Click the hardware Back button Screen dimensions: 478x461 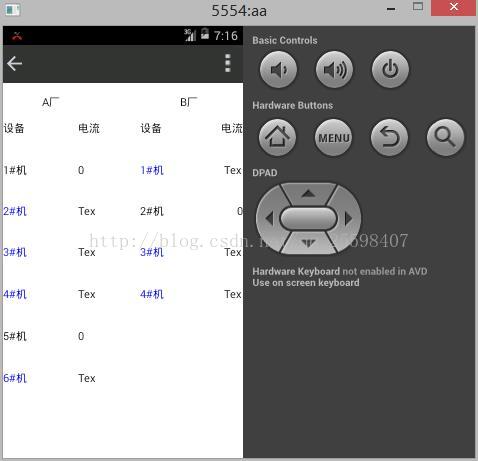(389, 138)
